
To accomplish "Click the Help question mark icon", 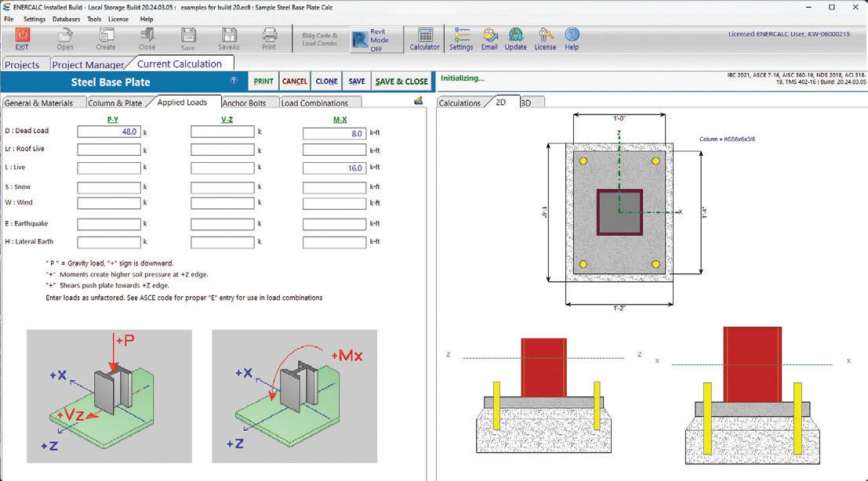I will click(x=572, y=38).
